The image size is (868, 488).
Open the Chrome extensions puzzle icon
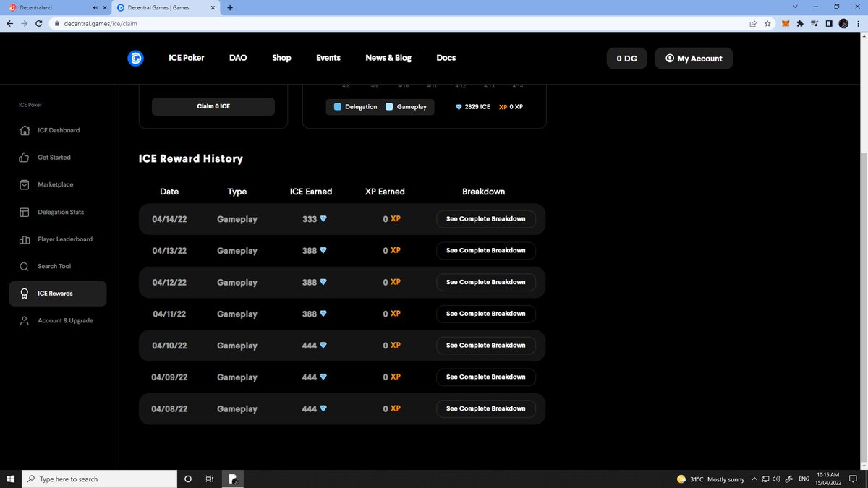(800, 23)
